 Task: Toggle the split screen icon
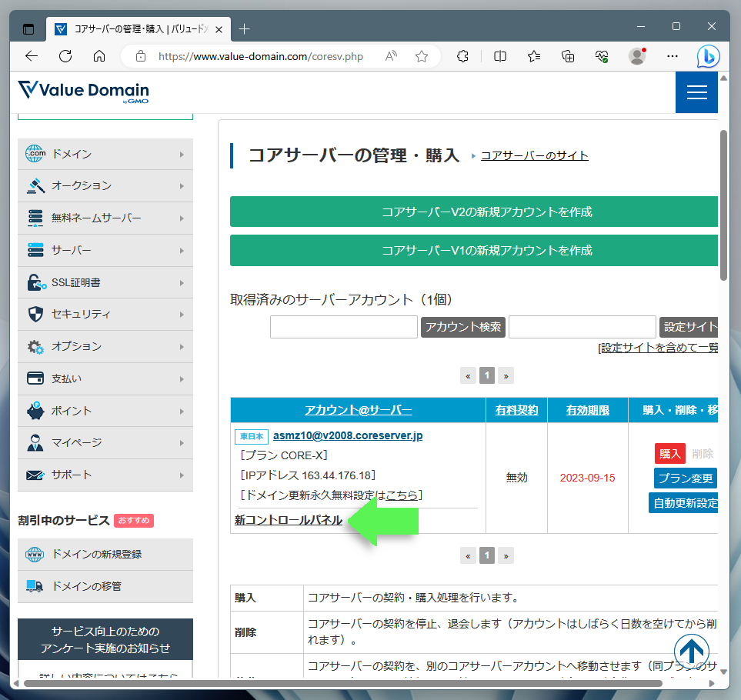click(x=500, y=56)
